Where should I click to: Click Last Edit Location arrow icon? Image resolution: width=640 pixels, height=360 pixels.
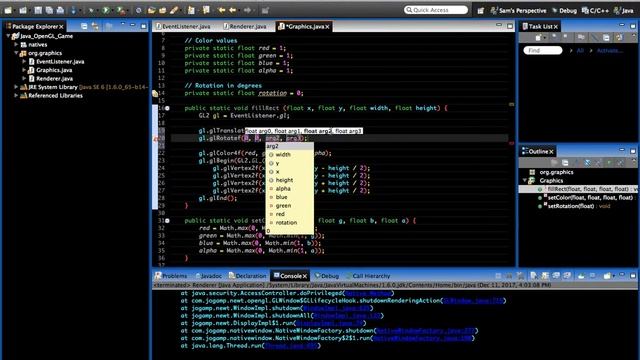click(222, 10)
